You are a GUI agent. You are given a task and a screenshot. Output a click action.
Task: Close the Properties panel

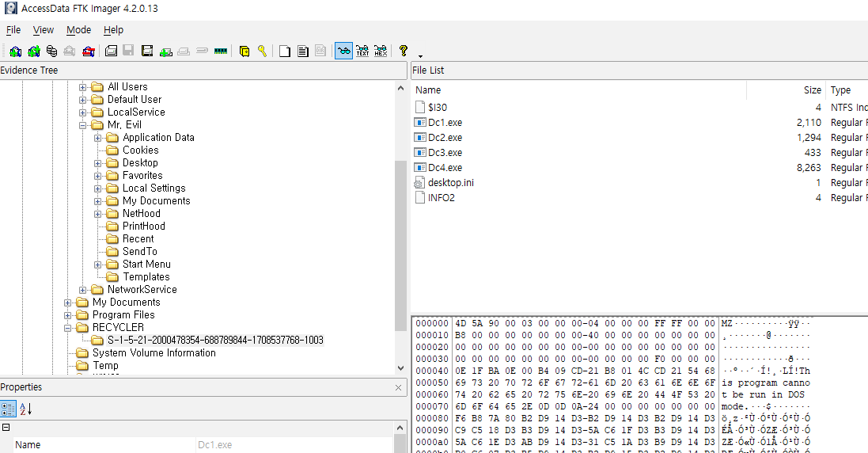point(398,387)
